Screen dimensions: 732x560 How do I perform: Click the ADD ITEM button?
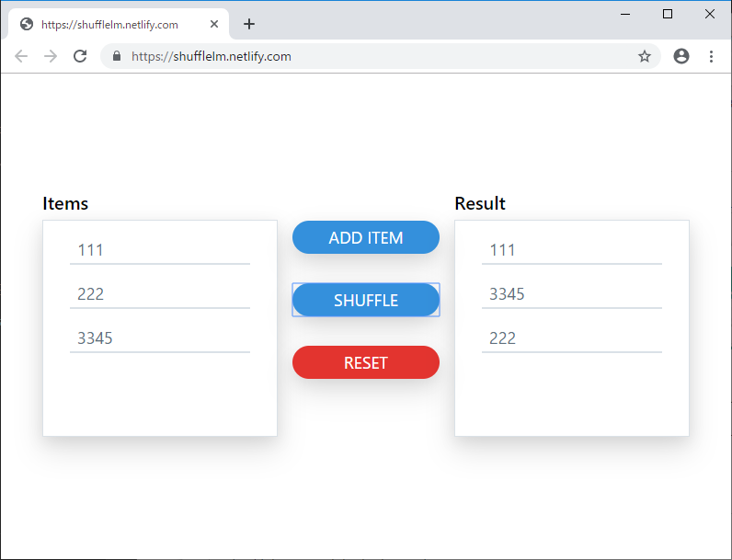coord(366,237)
